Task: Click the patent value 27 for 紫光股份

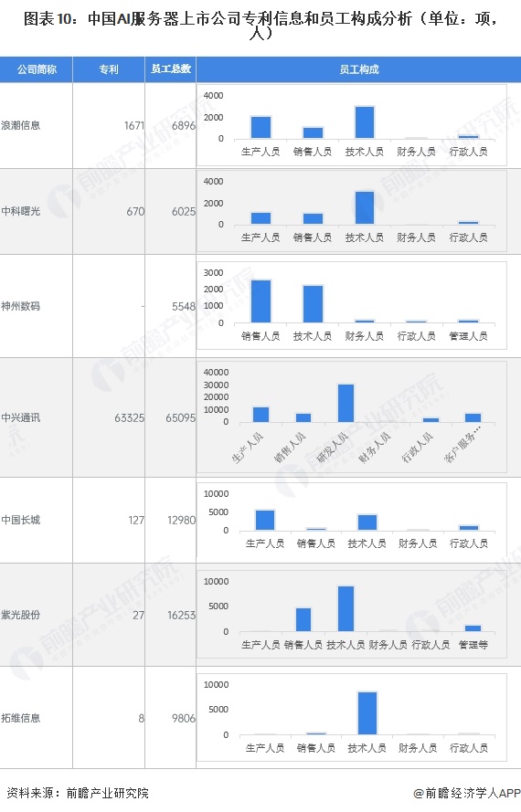Action: click(x=138, y=615)
